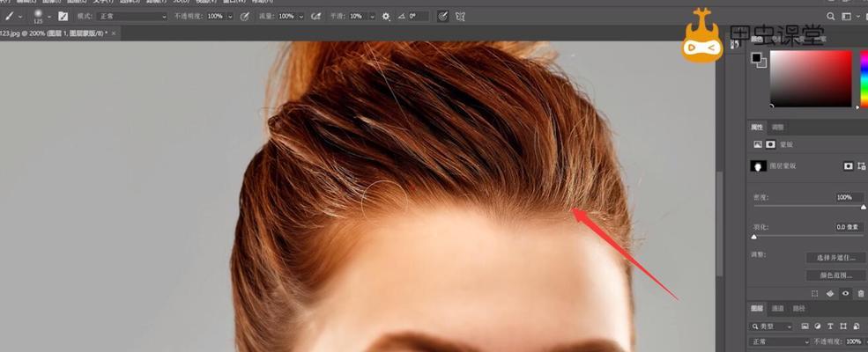Filter layers by shape layers icon
This screenshot has height=352, width=868.
[x=843, y=326]
